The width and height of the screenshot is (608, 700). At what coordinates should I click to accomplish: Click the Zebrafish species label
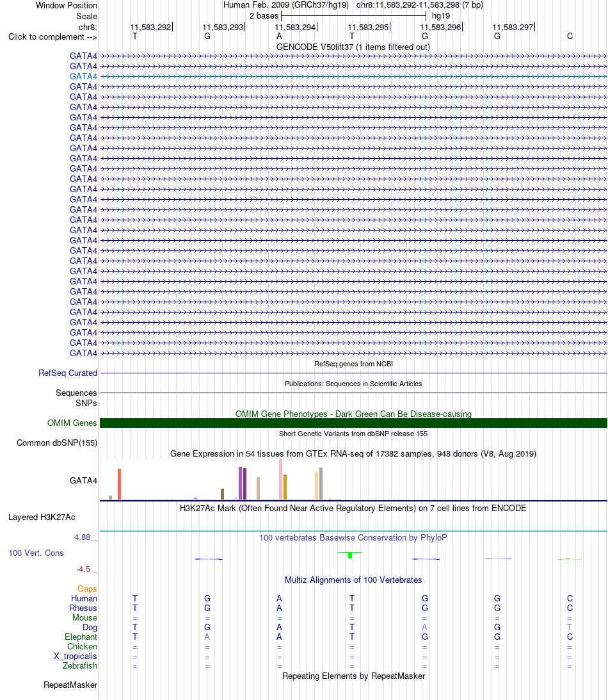click(x=80, y=665)
